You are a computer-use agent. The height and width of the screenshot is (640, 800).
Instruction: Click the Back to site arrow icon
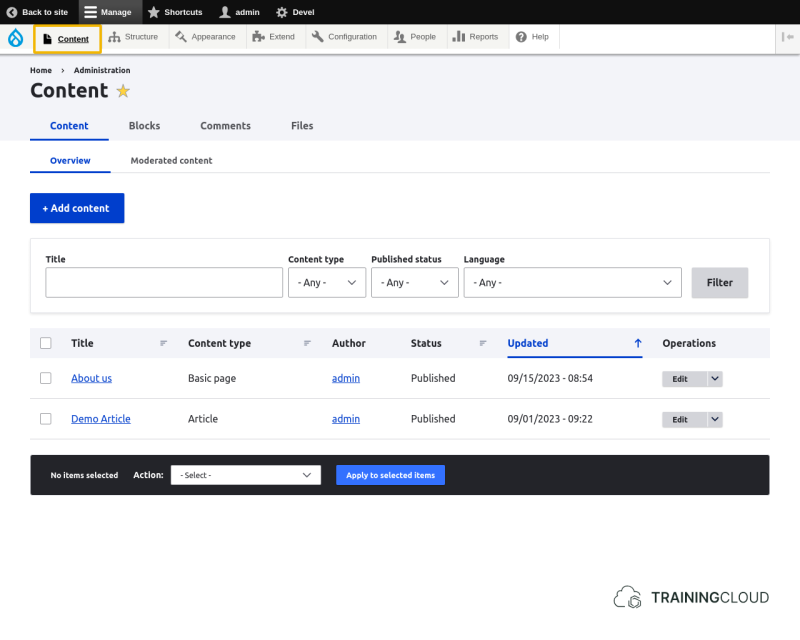[12, 12]
